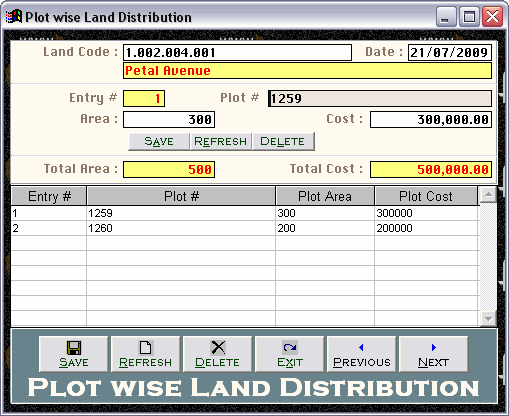509x416 pixels.
Task: Click the X Delete icon button
Action: coord(217,354)
